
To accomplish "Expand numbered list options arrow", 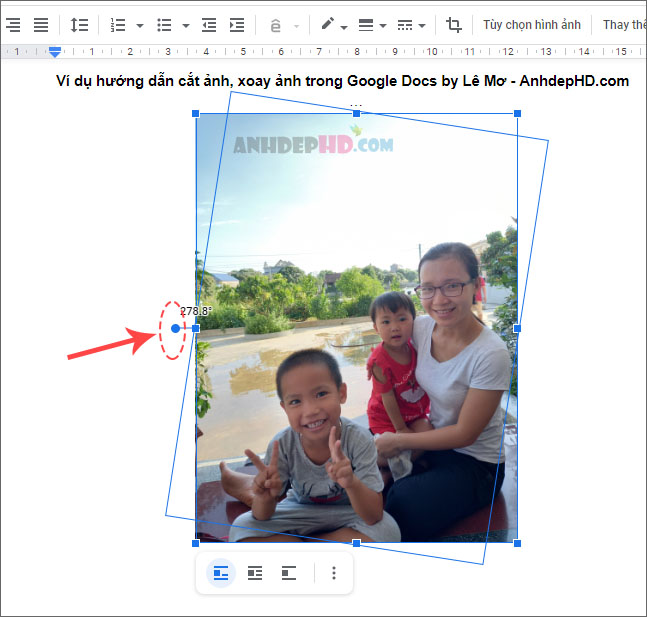I will coord(140,26).
